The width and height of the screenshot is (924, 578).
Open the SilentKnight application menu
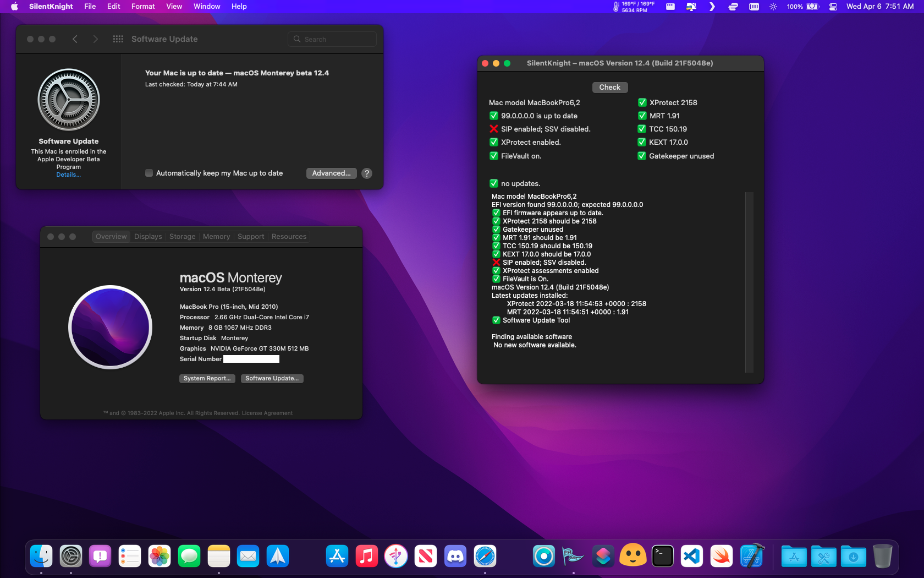click(51, 7)
